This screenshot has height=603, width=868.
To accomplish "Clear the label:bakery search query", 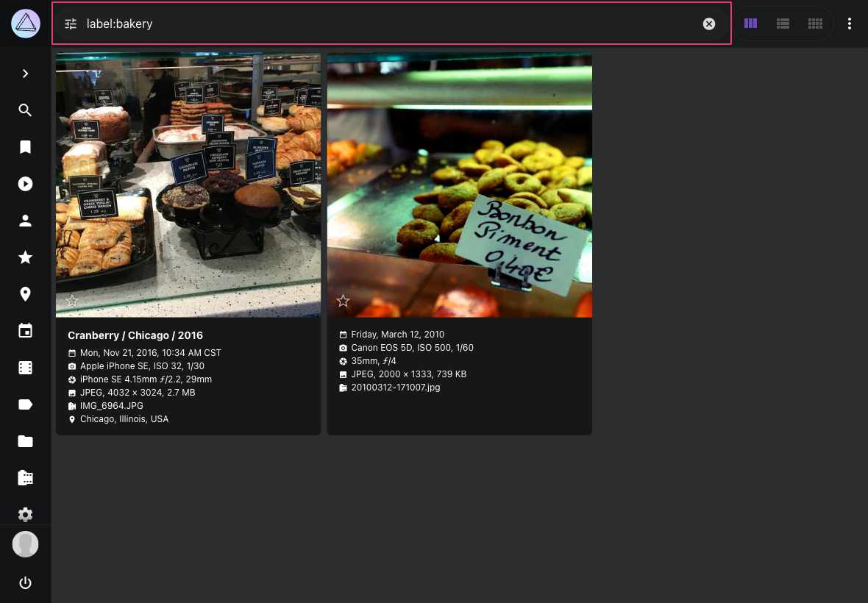I will [x=709, y=24].
